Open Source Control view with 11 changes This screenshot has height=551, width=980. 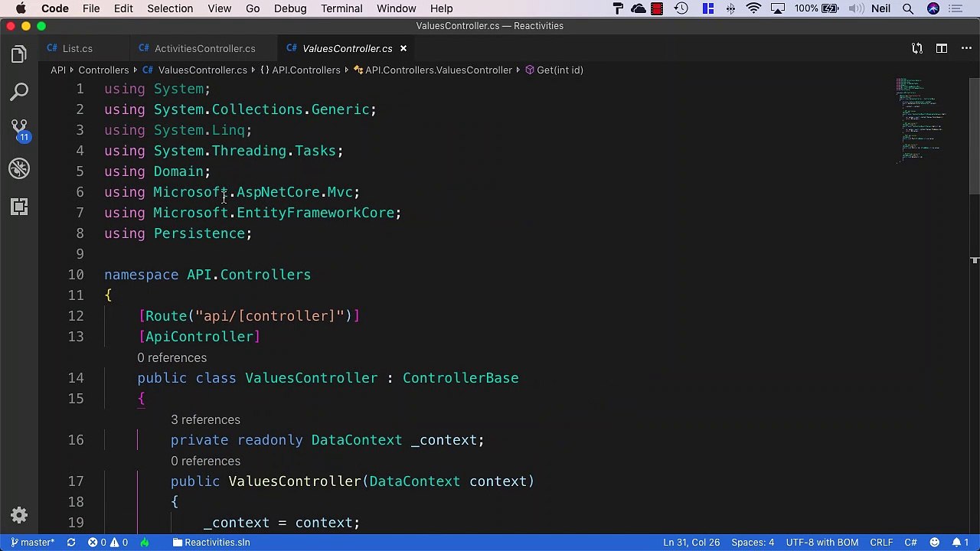tap(19, 130)
